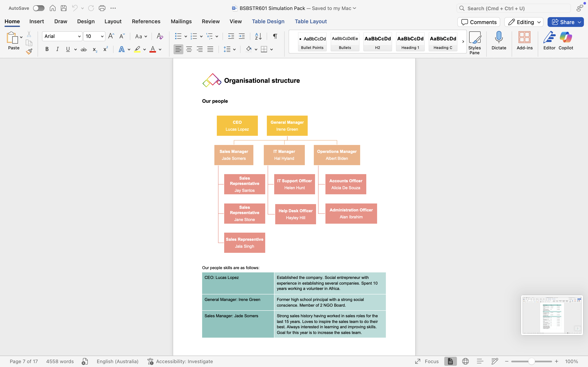
Task: Toggle the AutoSave switch
Action: tap(39, 8)
